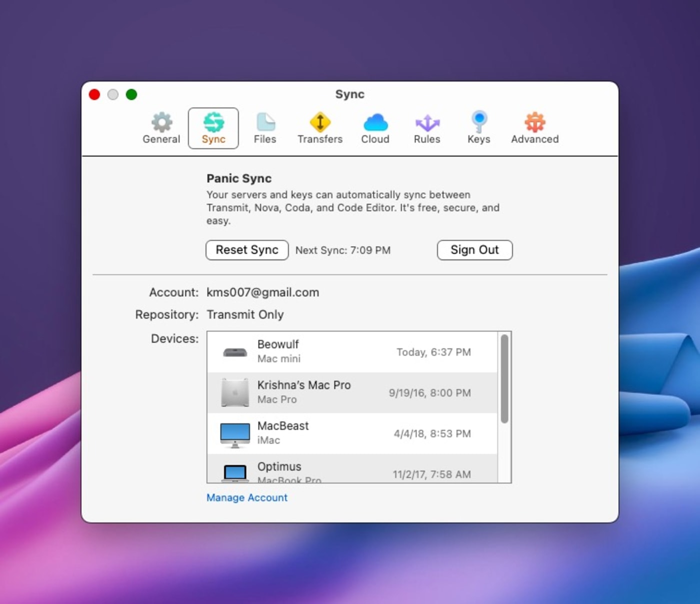Select the Sync tab icon
Image resolution: width=700 pixels, height=604 pixels.
[x=213, y=122]
